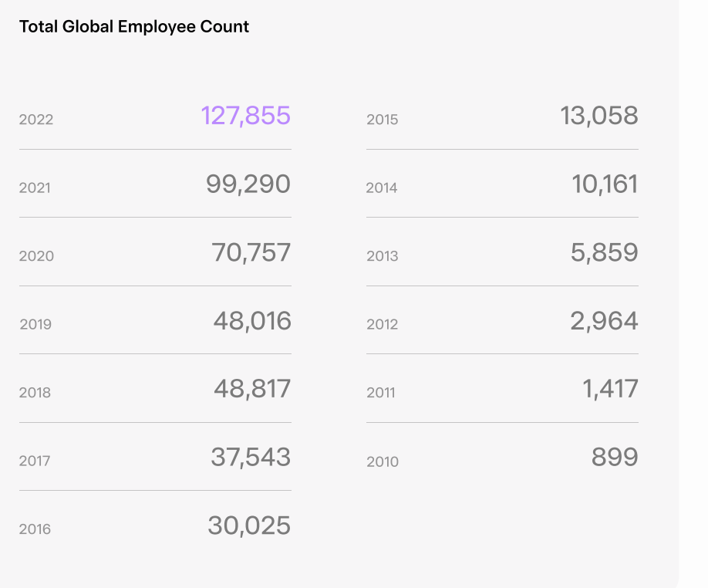Select the 2021 year label

click(35, 188)
